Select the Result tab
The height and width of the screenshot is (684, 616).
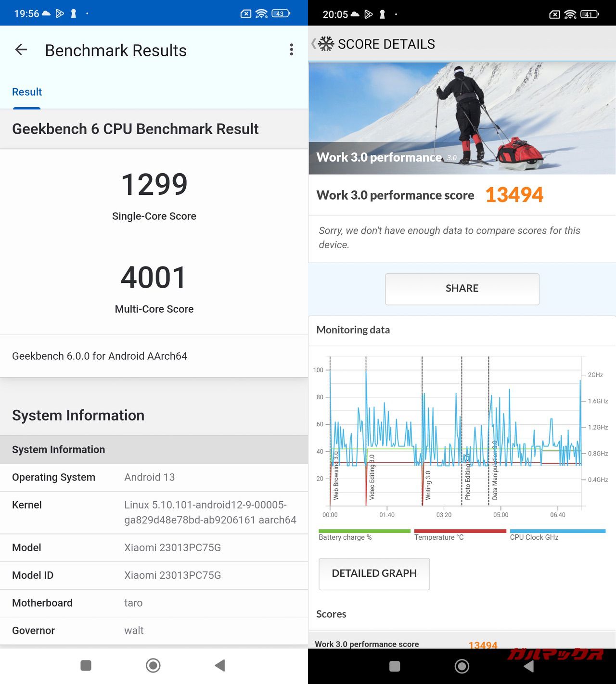[x=27, y=92]
